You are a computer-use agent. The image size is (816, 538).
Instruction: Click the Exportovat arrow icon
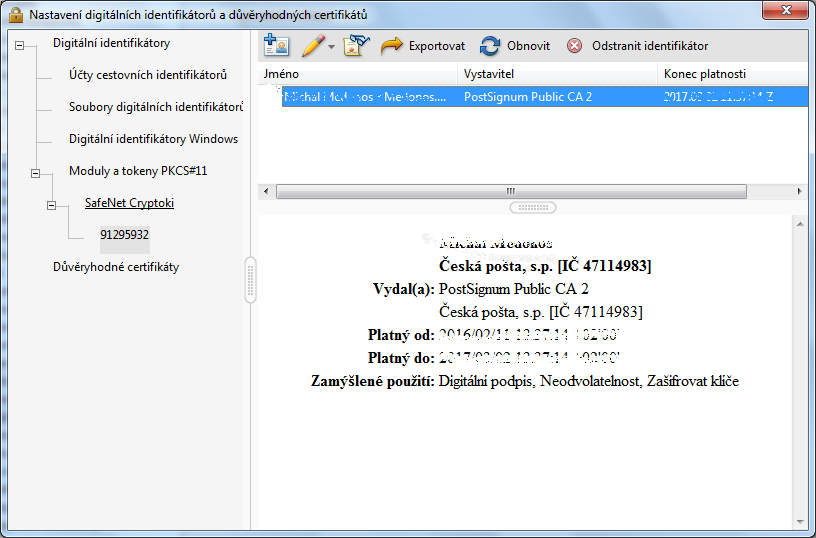coord(391,46)
